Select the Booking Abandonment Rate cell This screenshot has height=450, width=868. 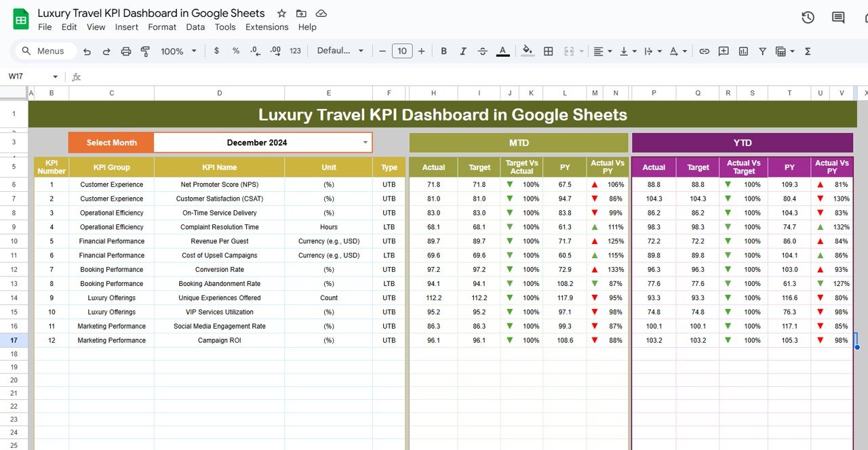pos(220,284)
